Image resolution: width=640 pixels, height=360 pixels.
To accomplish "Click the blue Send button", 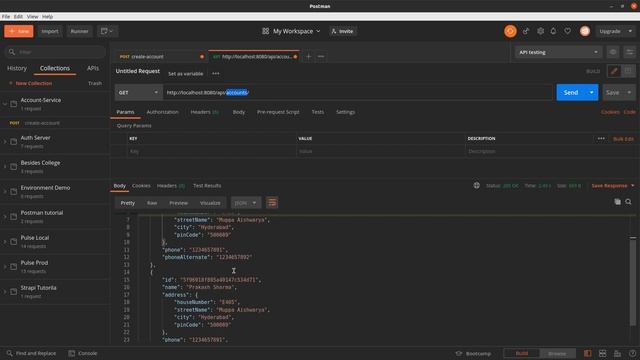I will coord(571,93).
